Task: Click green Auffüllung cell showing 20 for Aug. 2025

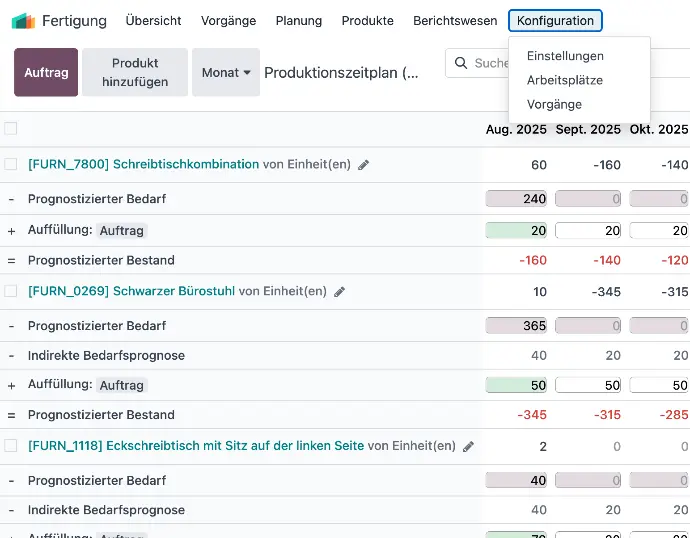Action: pos(516,231)
